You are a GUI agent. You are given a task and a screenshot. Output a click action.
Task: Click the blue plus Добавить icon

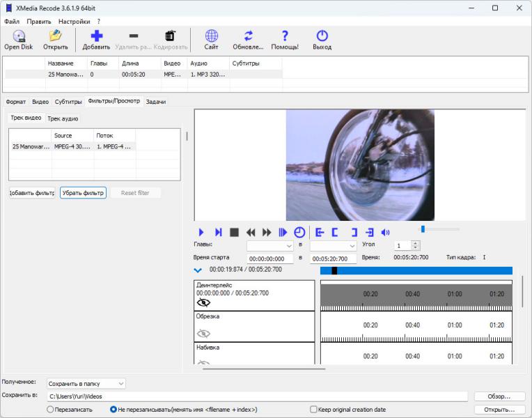point(96,36)
